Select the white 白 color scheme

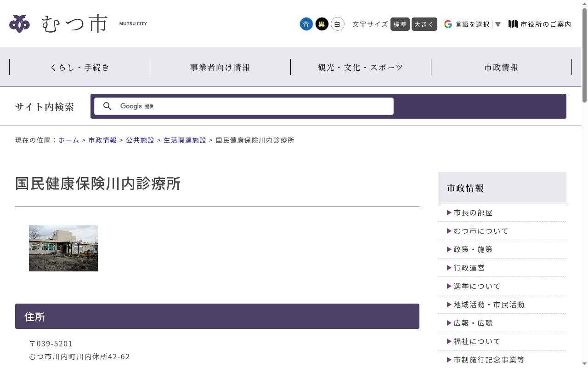(x=338, y=24)
